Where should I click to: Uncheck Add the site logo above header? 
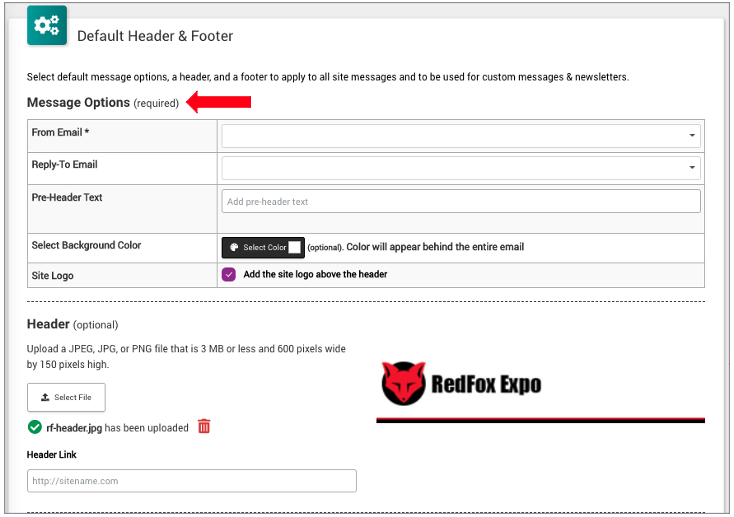coord(229,274)
